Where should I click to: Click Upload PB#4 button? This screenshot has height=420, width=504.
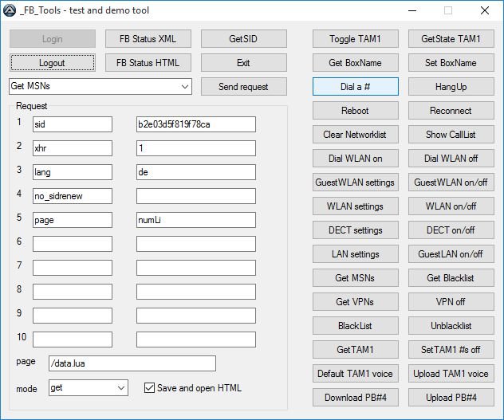click(451, 397)
